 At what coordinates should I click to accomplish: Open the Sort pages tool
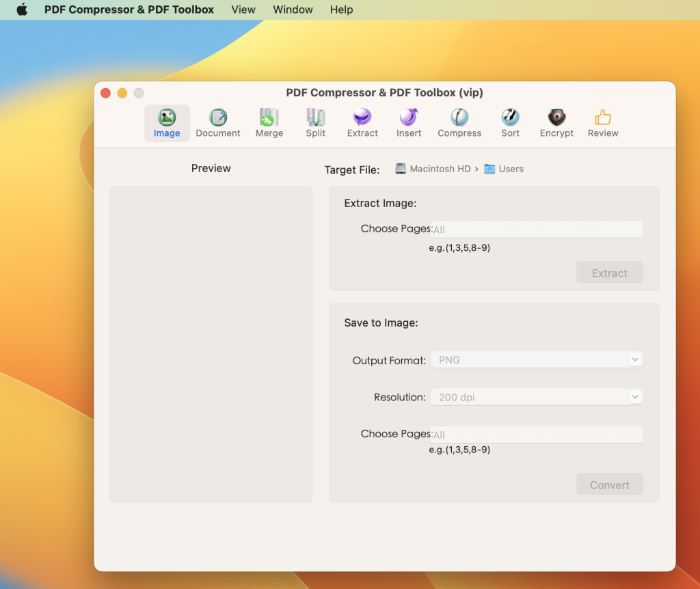pos(510,123)
